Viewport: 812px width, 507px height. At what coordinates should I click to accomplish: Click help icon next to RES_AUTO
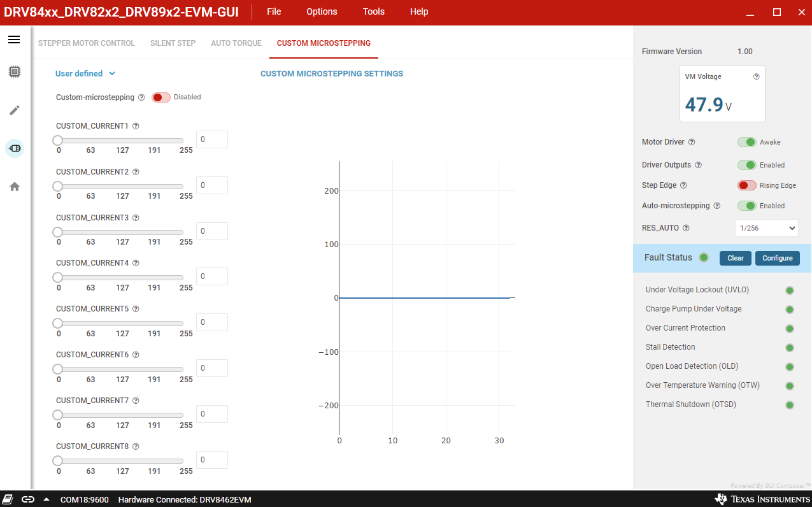pyautogui.click(x=686, y=228)
